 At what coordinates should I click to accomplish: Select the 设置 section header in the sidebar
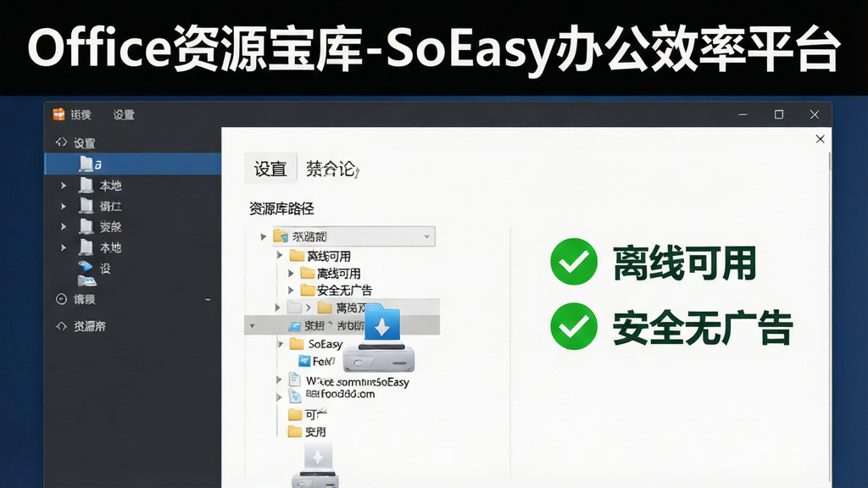tap(85, 143)
